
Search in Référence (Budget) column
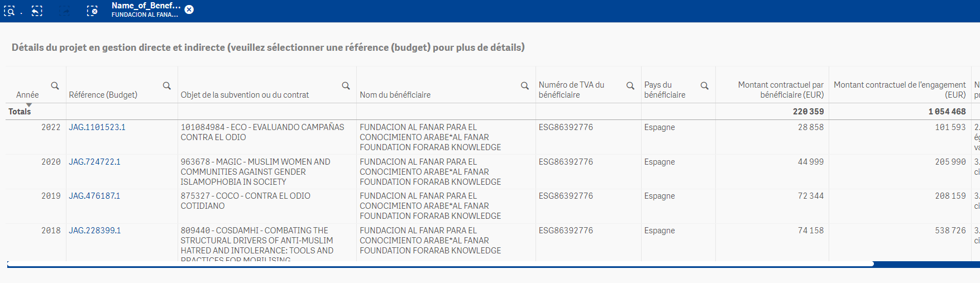click(x=166, y=85)
